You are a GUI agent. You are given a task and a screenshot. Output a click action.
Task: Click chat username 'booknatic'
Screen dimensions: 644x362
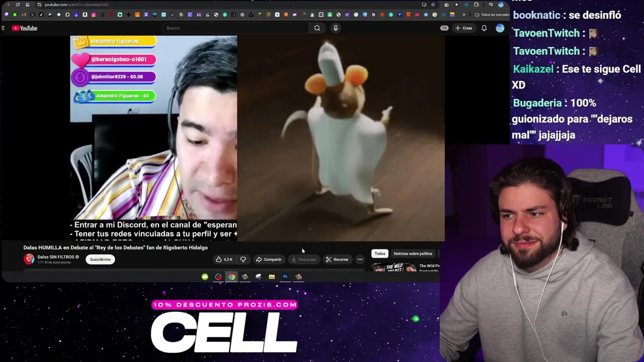[x=536, y=15]
